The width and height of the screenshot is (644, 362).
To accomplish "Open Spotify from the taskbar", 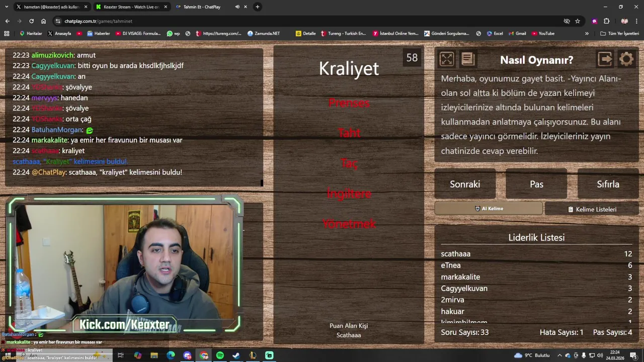I will coord(220,355).
